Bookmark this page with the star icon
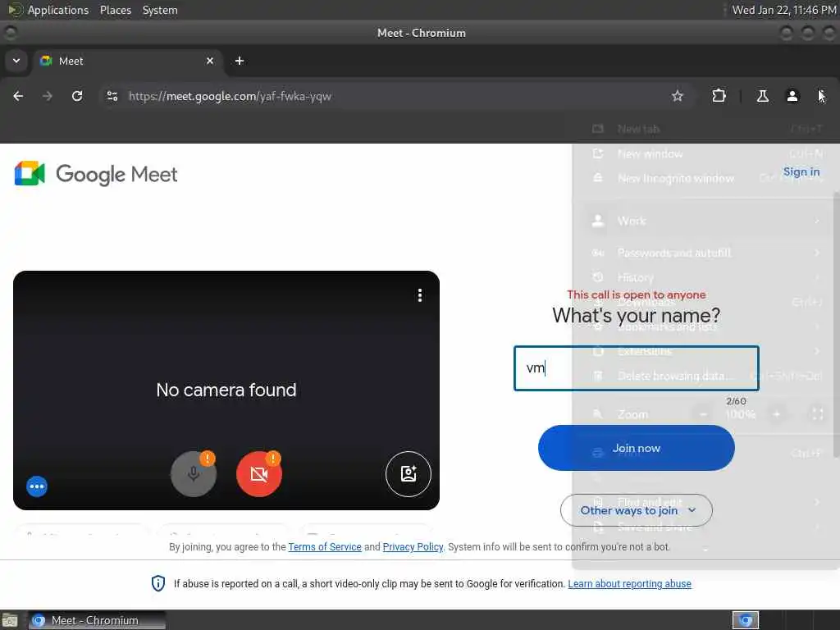This screenshot has width=840, height=630. 677,96
